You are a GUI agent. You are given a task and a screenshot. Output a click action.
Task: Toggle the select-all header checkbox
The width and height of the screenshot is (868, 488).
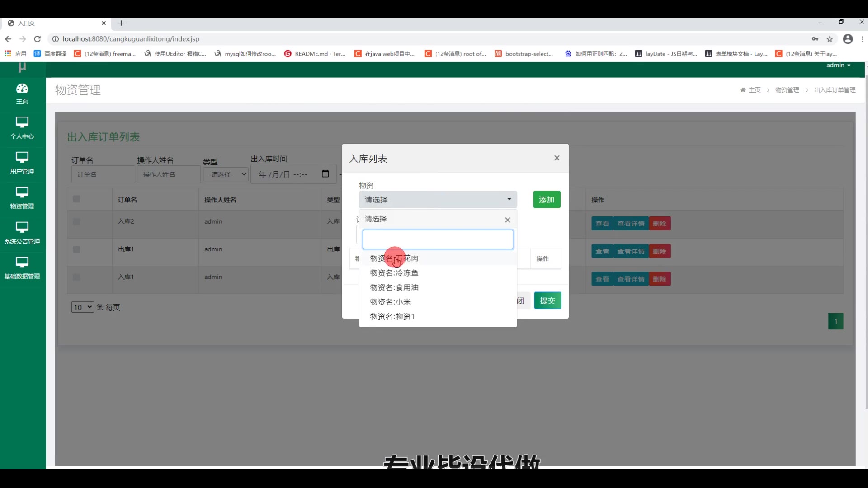(76, 199)
